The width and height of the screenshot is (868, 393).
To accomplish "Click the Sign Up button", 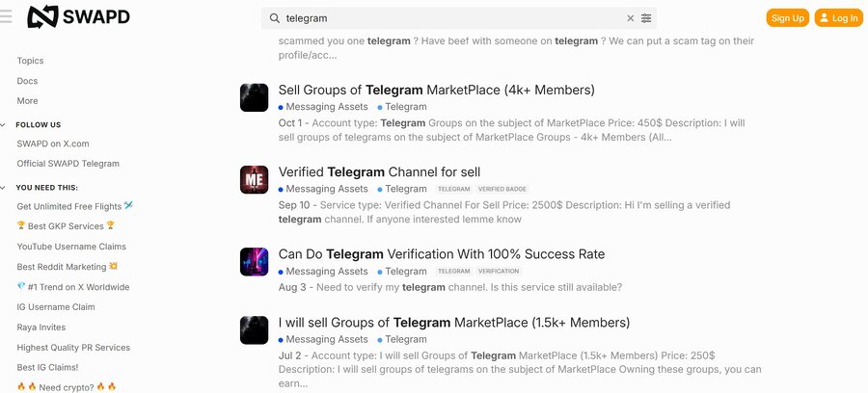I will coord(788,18).
